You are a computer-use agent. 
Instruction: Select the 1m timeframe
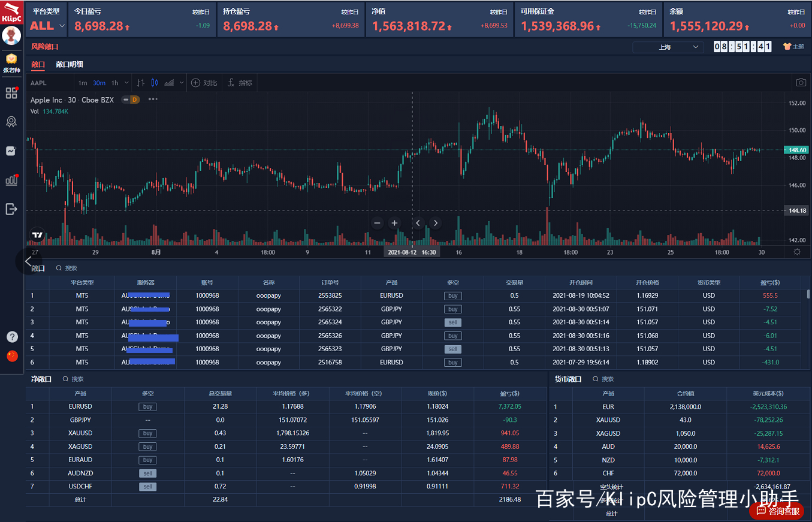pos(83,83)
